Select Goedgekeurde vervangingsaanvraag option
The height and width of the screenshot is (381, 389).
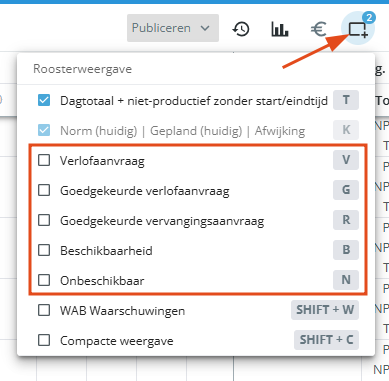(162, 221)
